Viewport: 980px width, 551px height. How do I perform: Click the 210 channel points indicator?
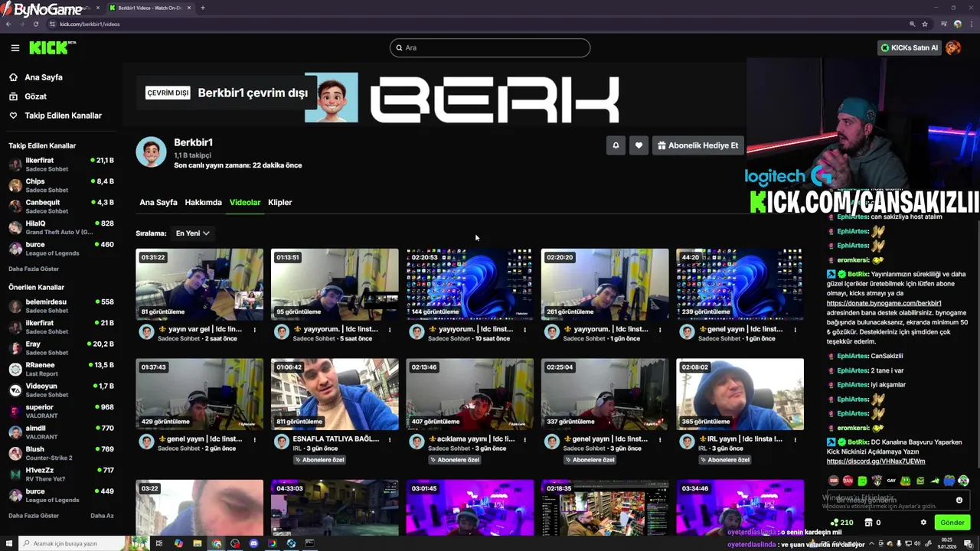841,523
